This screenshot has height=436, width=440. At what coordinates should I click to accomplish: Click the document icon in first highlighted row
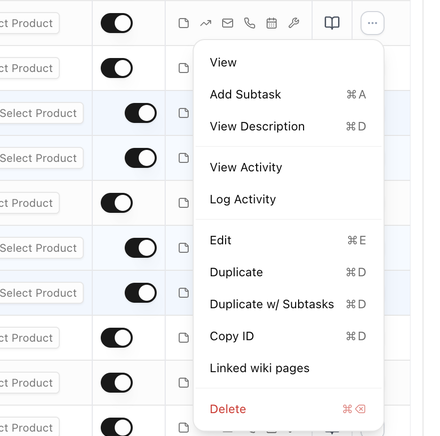[184, 113]
